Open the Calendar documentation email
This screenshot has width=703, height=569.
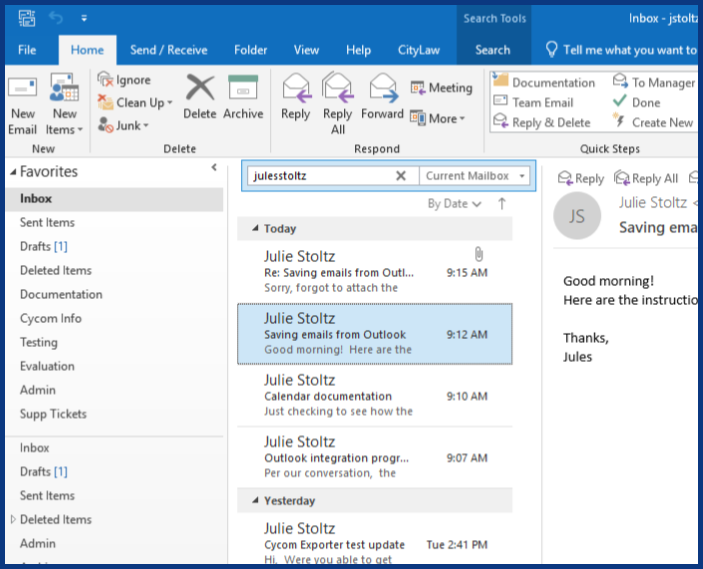click(374, 395)
